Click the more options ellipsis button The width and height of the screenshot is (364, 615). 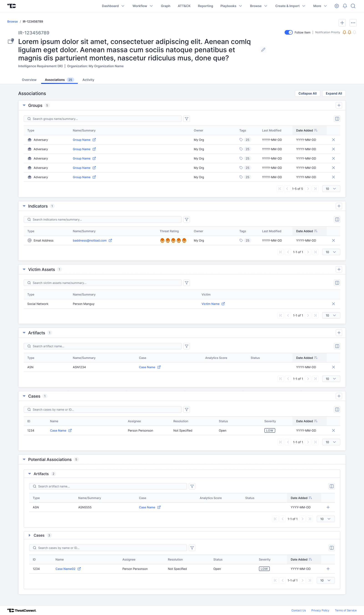click(353, 23)
